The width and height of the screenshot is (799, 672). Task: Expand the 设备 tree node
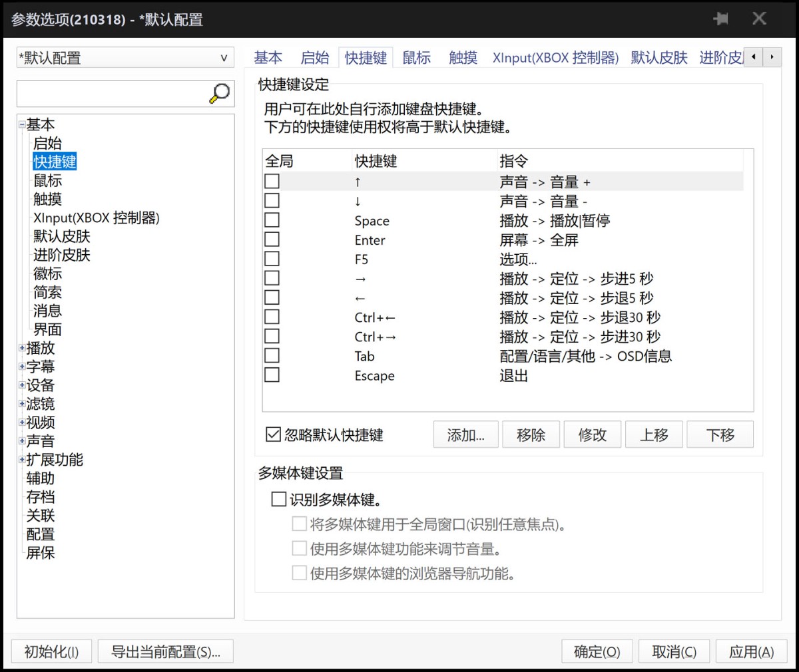(22, 385)
